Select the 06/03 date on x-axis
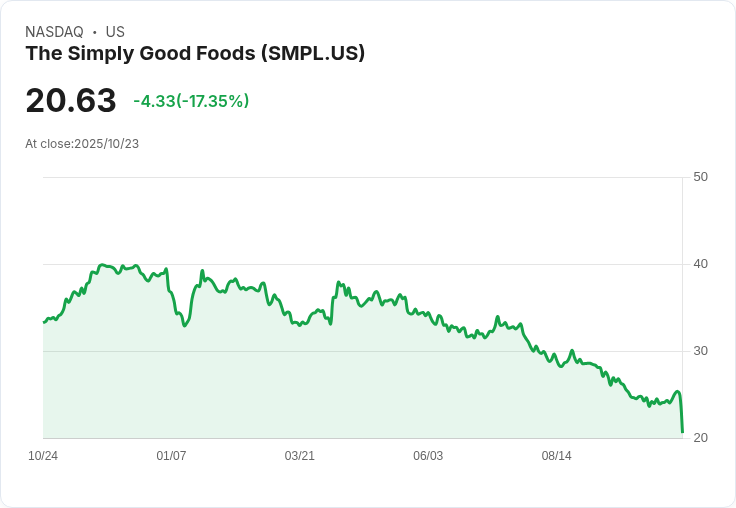This screenshot has height=508, width=736. [428, 456]
